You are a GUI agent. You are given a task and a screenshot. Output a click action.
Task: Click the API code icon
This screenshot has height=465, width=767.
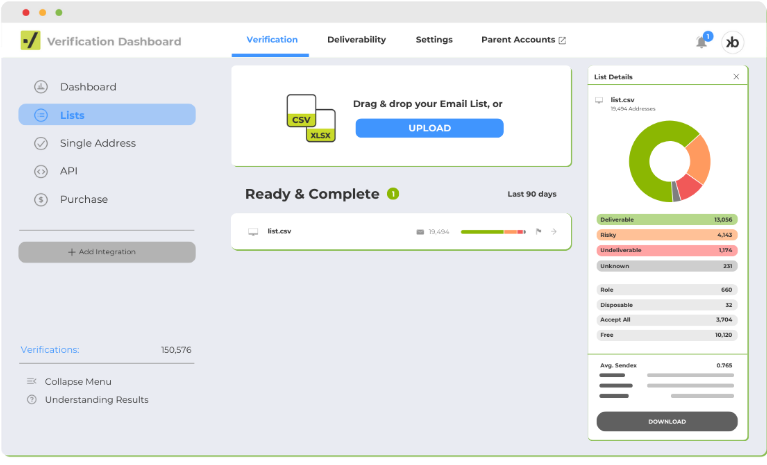pos(41,172)
